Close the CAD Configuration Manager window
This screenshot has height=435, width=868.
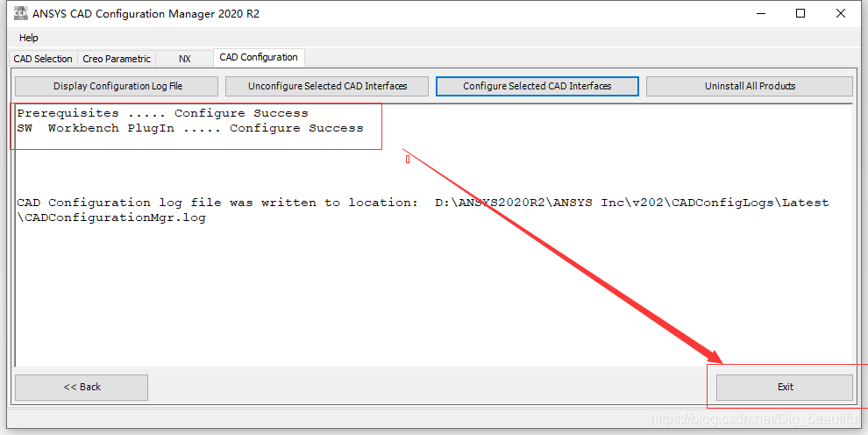tap(841, 13)
